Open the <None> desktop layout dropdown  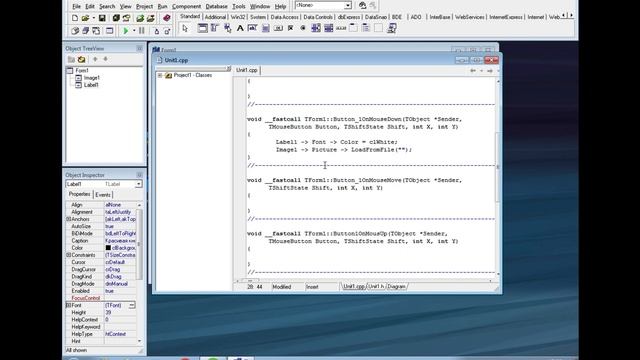(348, 5)
